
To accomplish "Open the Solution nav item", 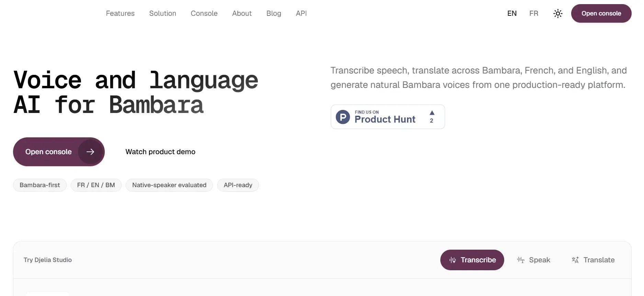I will tap(163, 13).
